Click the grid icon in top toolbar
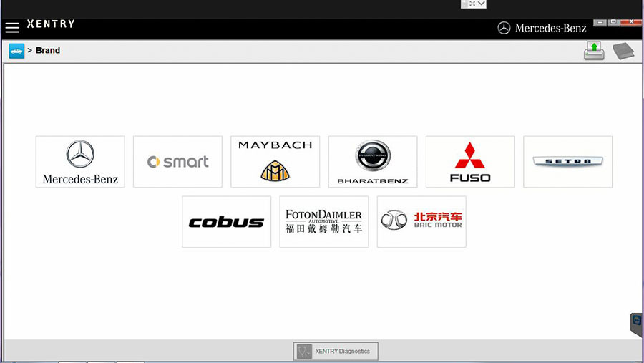644x363 pixels. [464, 4]
